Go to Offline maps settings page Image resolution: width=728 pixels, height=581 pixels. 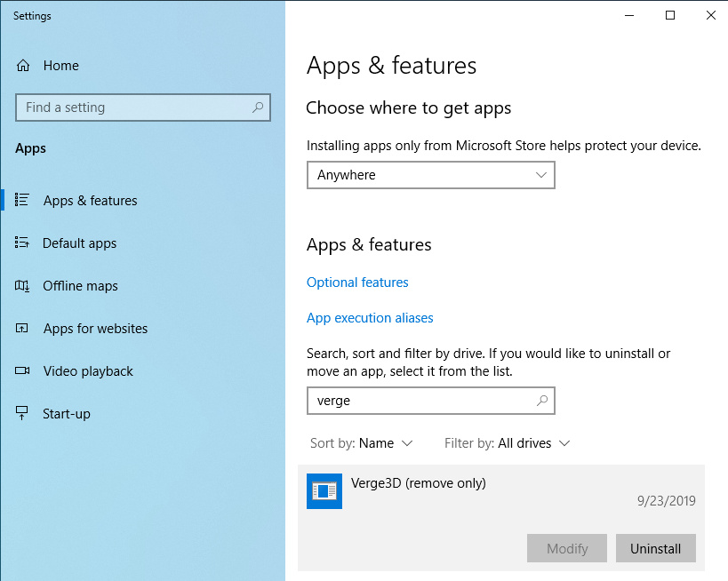click(x=80, y=286)
